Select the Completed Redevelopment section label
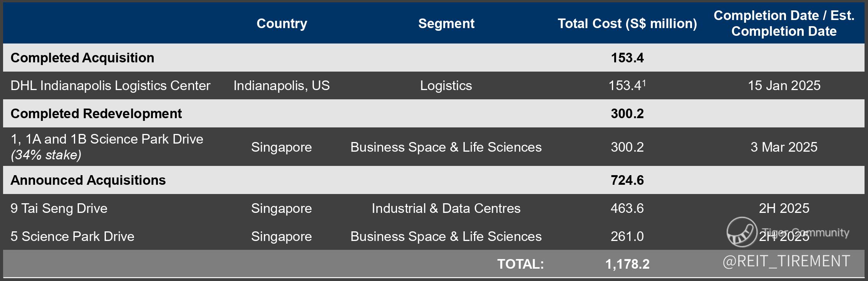This screenshot has height=281, width=868. click(x=96, y=114)
